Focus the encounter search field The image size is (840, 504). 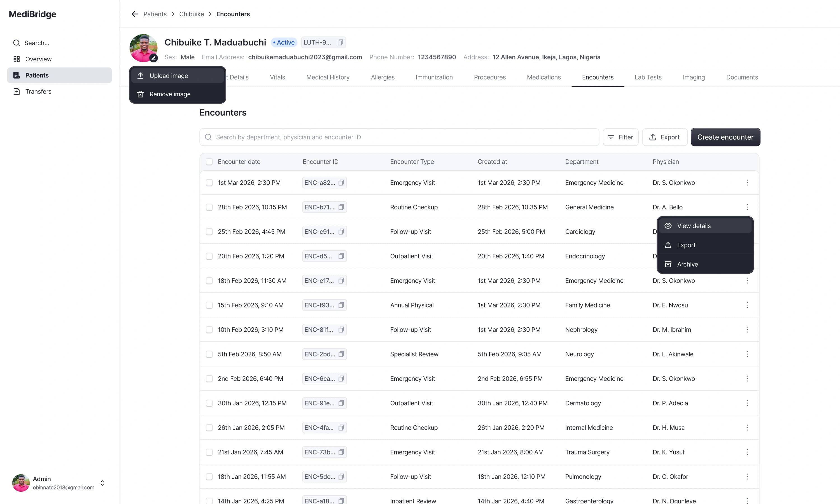(399, 137)
